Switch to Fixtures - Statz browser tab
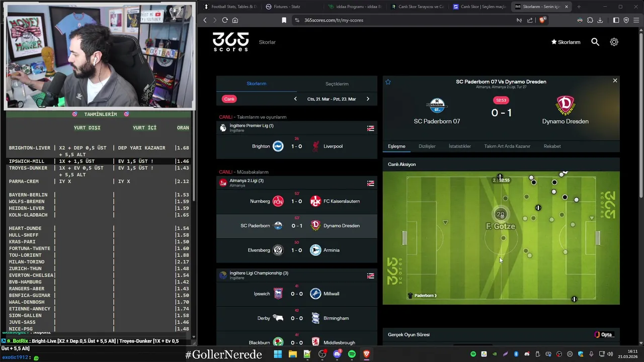The width and height of the screenshot is (644, 362). (x=292, y=7)
